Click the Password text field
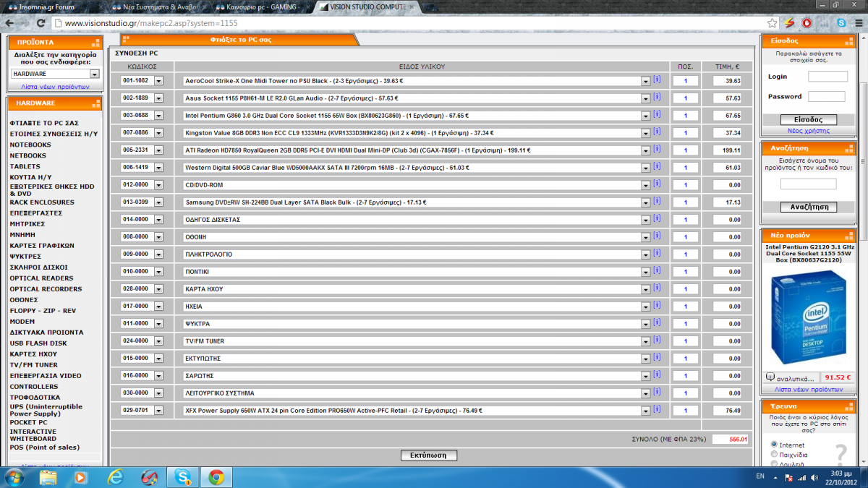This screenshot has height=488, width=868. pyautogui.click(x=826, y=96)
